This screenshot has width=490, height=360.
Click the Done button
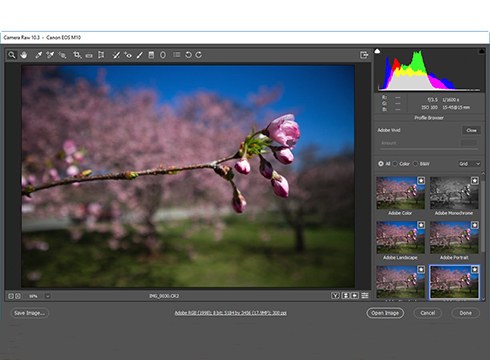(x=466, y=313)
